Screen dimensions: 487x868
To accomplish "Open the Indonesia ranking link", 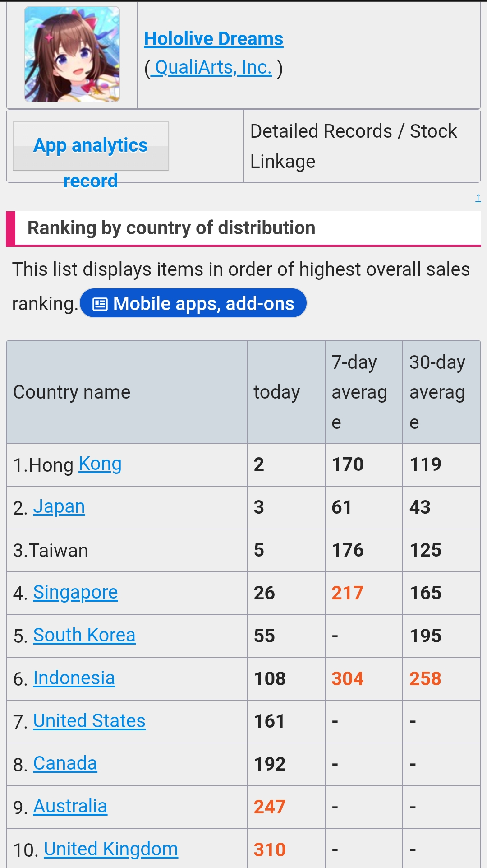I will point(74,678).
